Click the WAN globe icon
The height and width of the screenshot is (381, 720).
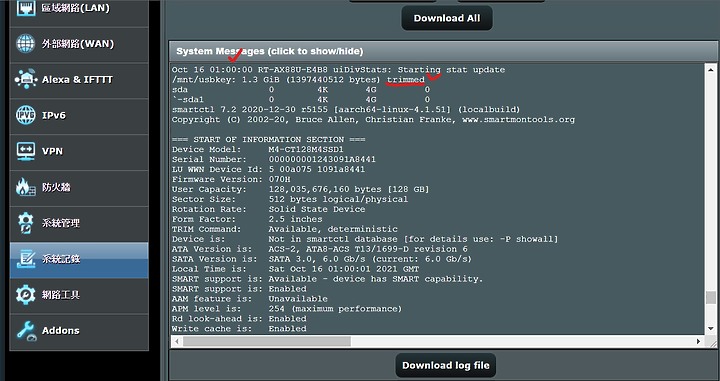pyautogui.click(x=26, y=44)
